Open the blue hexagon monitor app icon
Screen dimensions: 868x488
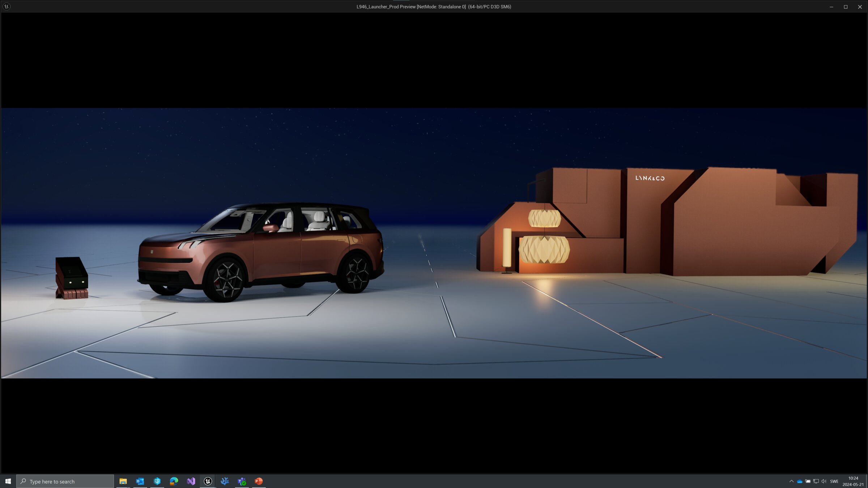tap(157, 481)
